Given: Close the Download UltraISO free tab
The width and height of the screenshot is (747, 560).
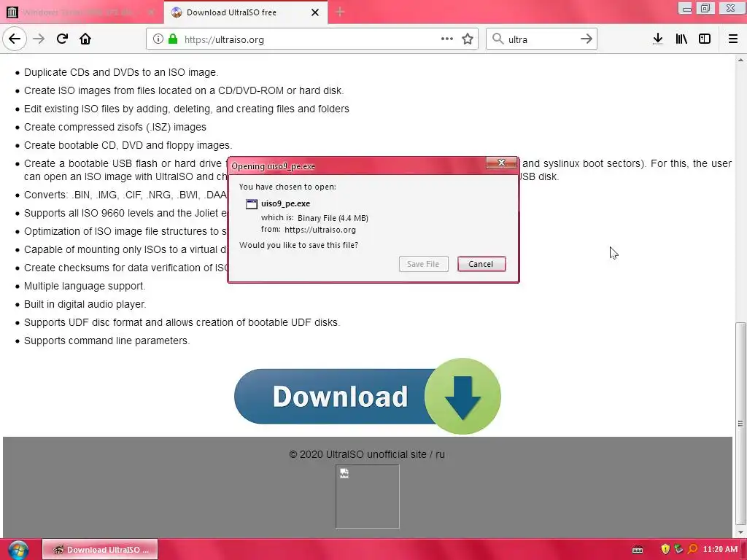Looking at the screenshot, I should point(315,12).
